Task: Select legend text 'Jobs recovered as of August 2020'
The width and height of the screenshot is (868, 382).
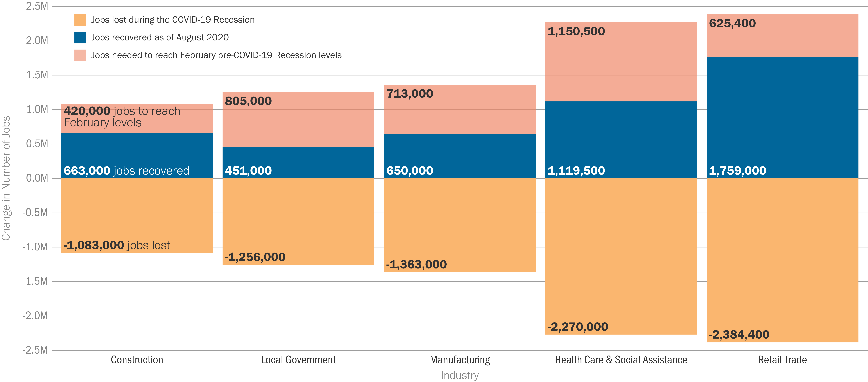Action: tap(160, 37)
